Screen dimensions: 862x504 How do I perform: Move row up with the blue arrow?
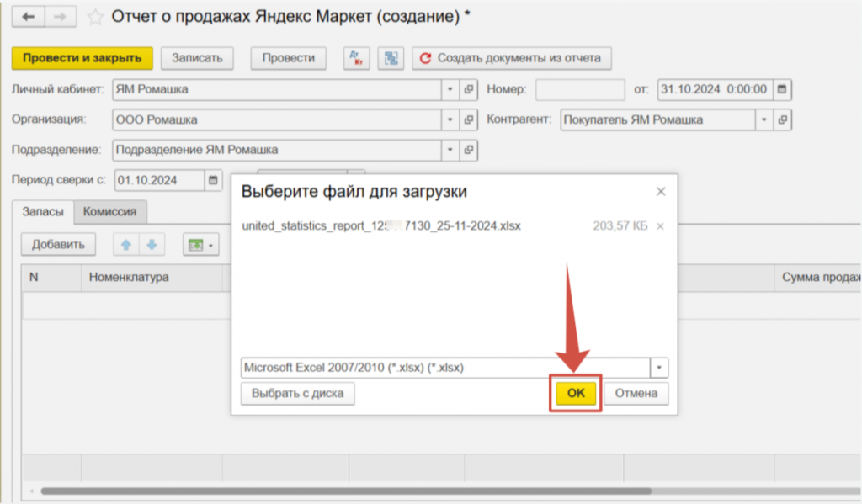point(126,245)
